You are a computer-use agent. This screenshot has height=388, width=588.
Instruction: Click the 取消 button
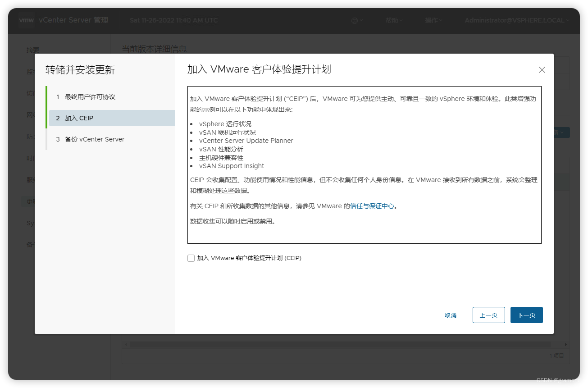(451, 315)
